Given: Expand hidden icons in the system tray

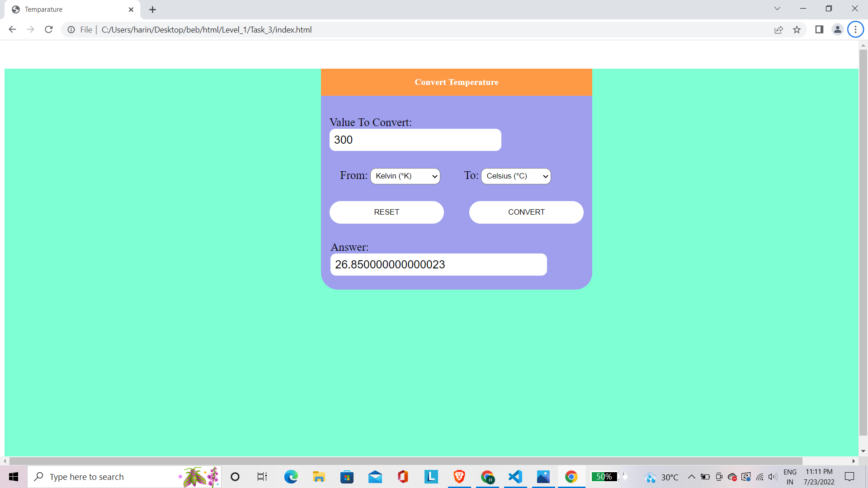Looking at the screenshot, I should 691,477.
